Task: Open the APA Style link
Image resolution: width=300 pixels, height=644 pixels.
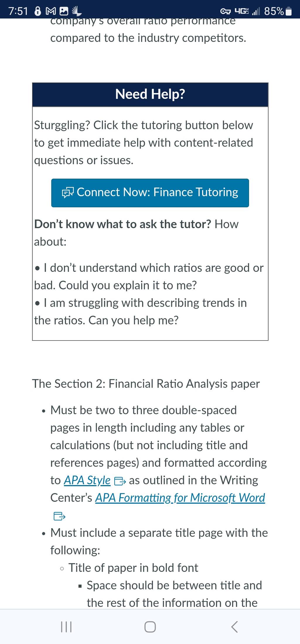Action: pos(87,480)
